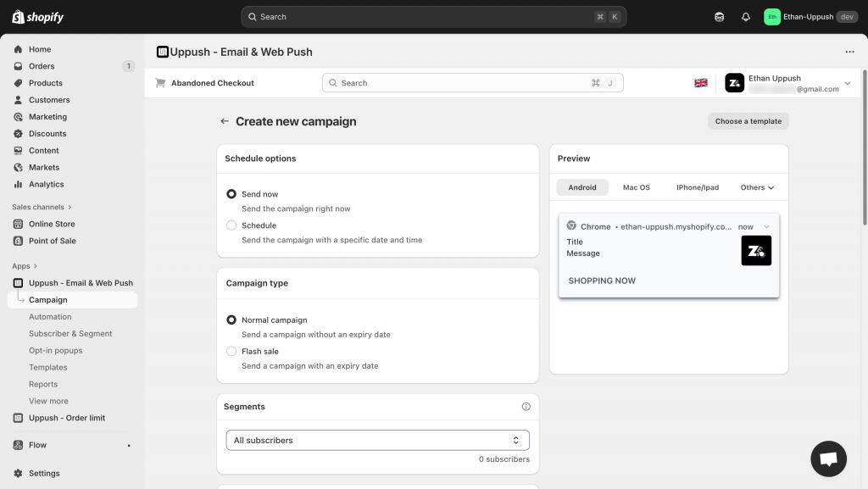Image resolution: width=868 pixels, height=489 pixels.
Task: Open the Shopify sidekick icon in top bar
Action: click(x=720, y=17)
